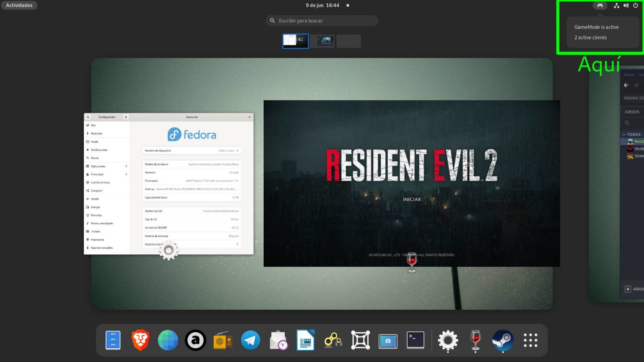
Task: Click INICIAR in Resident Evil 2
Action: (x=412, y=199)
